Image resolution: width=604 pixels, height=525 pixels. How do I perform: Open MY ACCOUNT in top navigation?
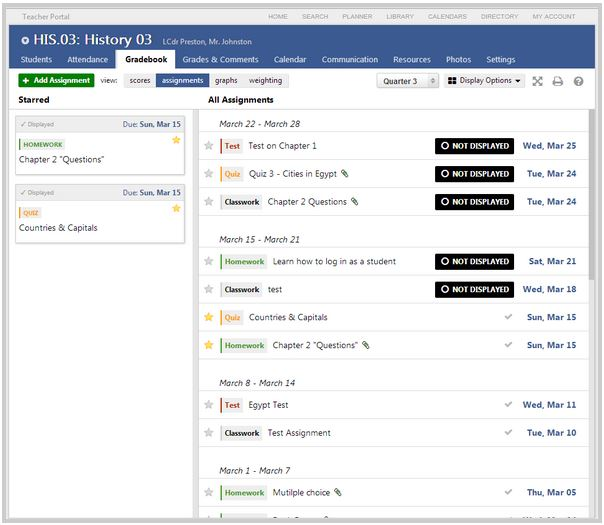click(554, 17)
